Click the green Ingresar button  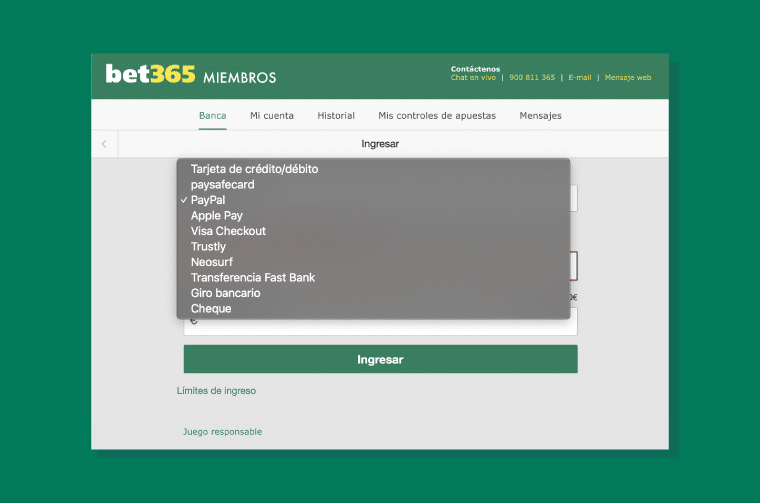[x=380, y=359]
